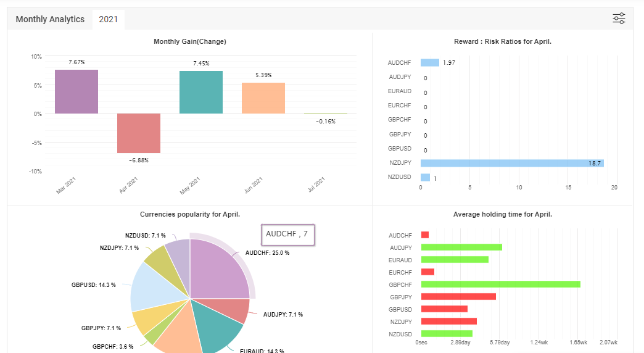This screenshot has width=644, height=353.
Task: Select the 2021 tab
Action: click(x=109, y=19)
